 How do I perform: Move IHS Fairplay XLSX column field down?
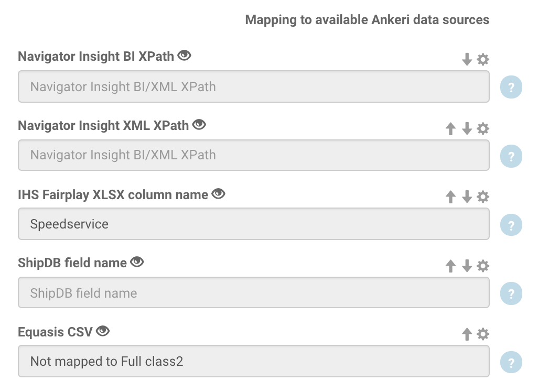tap(467, 197)
